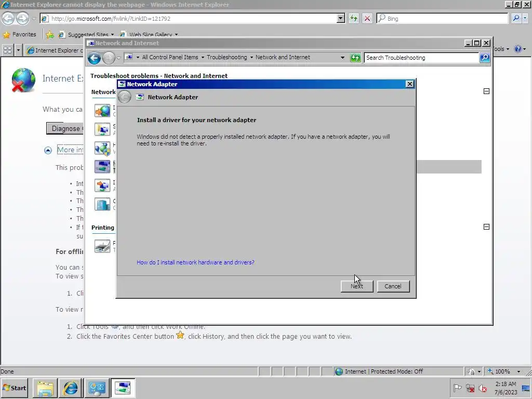Viewport: 532px width, 399px height.
Task: Open the Control Panel taskbar button
Action: pos(97,388)
